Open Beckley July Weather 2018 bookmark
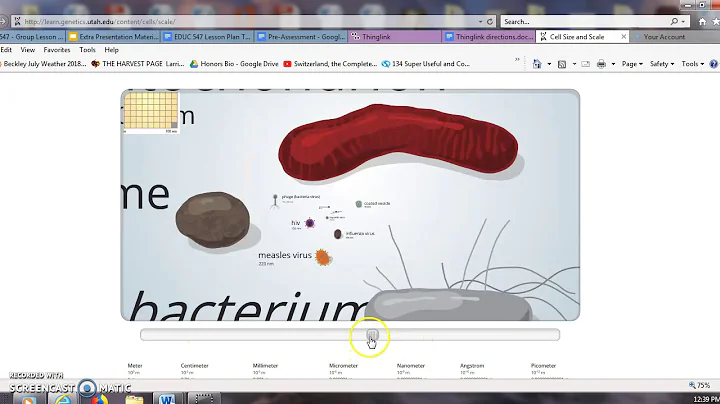The width and height of the screenshot is (720, 404). (x=44, y=64)
